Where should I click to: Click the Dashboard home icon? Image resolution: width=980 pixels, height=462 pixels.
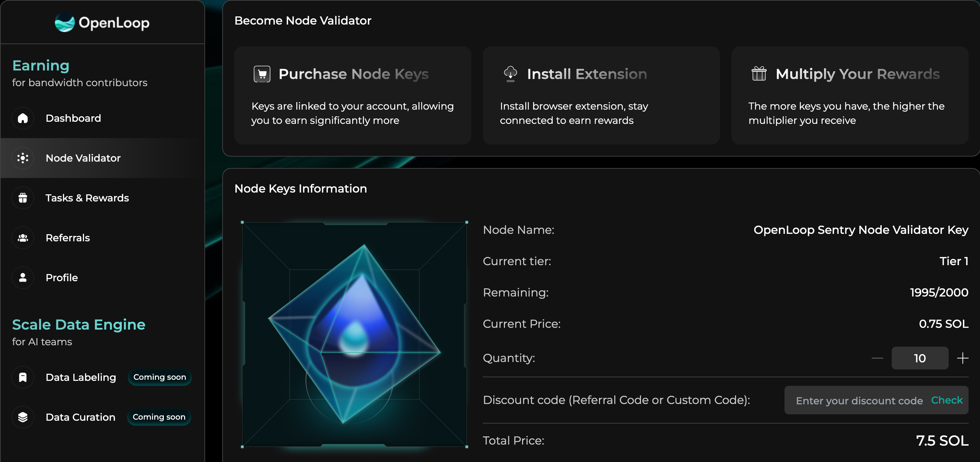tap(23, 118)
